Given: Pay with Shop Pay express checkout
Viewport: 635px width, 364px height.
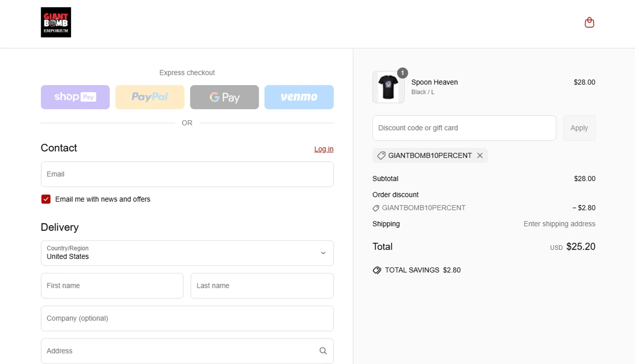Looking at the screenshot, I should [x=75, y=97].
